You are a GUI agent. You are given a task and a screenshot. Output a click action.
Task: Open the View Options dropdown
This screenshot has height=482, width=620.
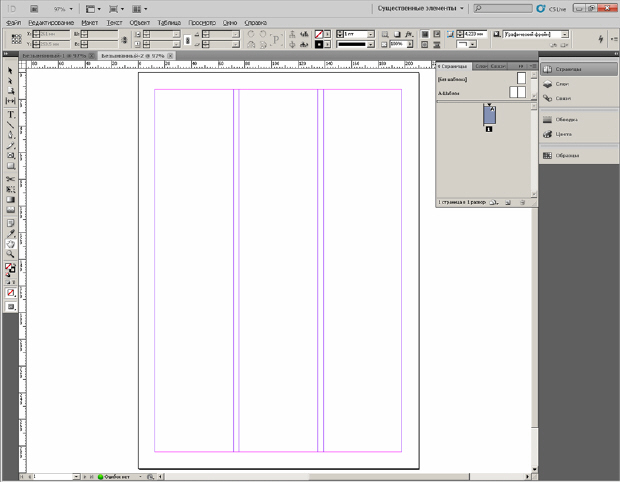(93, 9)
